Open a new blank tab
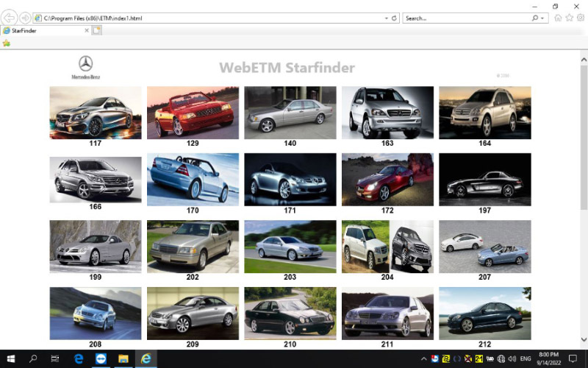 tap(97, 31)
